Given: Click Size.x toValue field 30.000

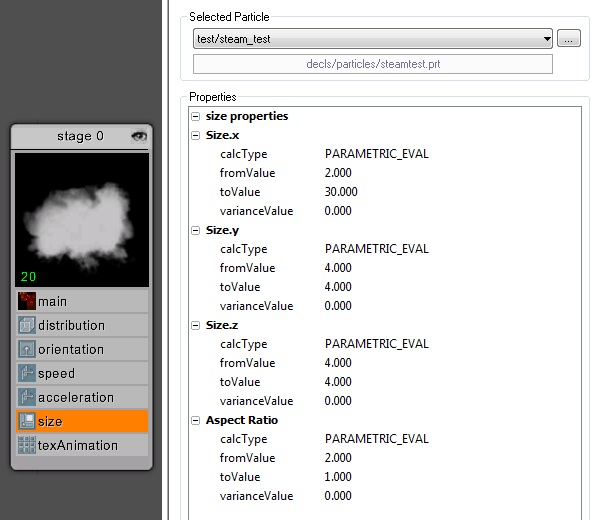Looking at the screenshot, I should coord(341,192).
